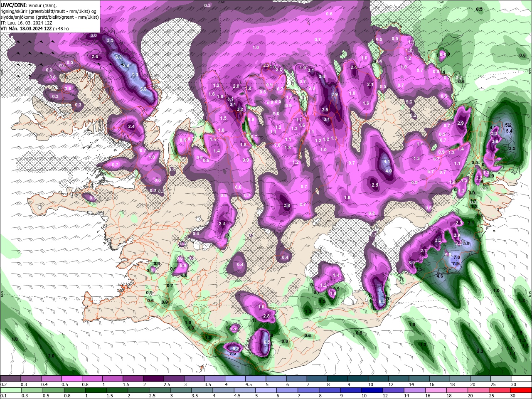This screenshot has height=399, width=532.
Task: Pick light grey snow swatch between 20 and 25
Action: 481,379
